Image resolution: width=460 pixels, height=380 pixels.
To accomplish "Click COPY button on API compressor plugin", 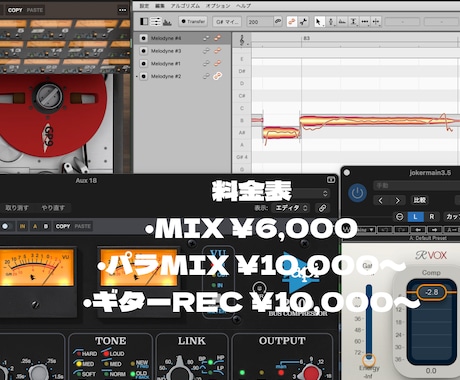I will point(63,226).
